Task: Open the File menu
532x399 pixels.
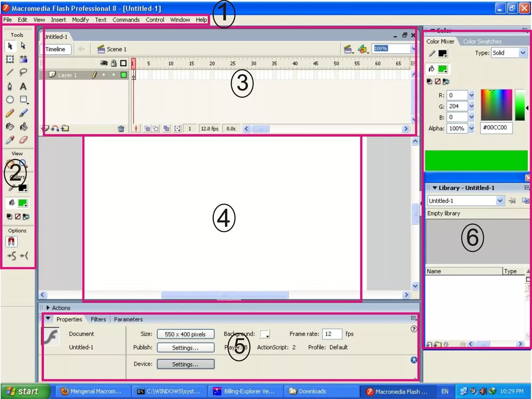Action: [x=7, y=20]
